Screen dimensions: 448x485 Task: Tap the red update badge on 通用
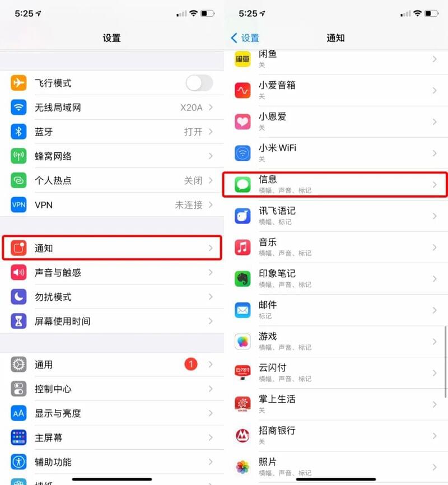[191, 365]
